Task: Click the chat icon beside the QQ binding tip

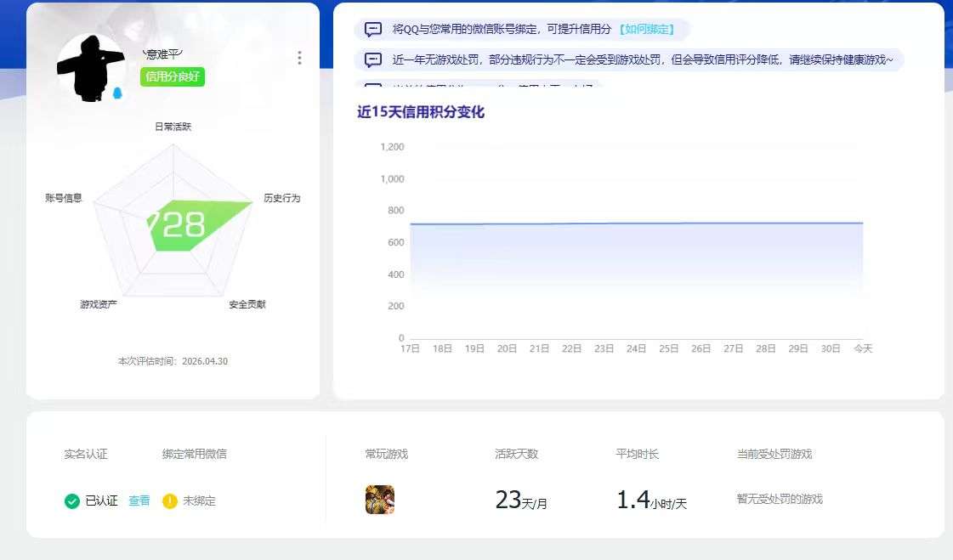Action: [372, 29]
